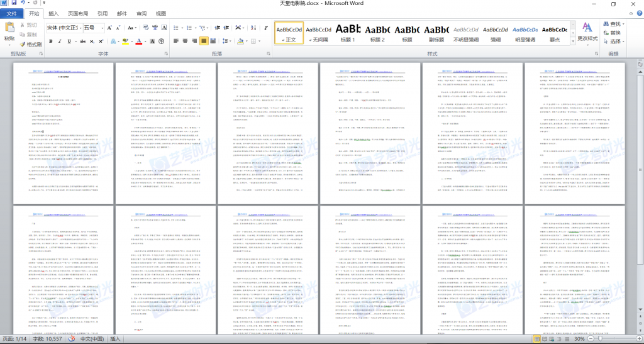Viewport: 644px width, 344px height.
Task: Click the word count (字数: 10,557) in status bar
Action: click(x=47, y=339)
